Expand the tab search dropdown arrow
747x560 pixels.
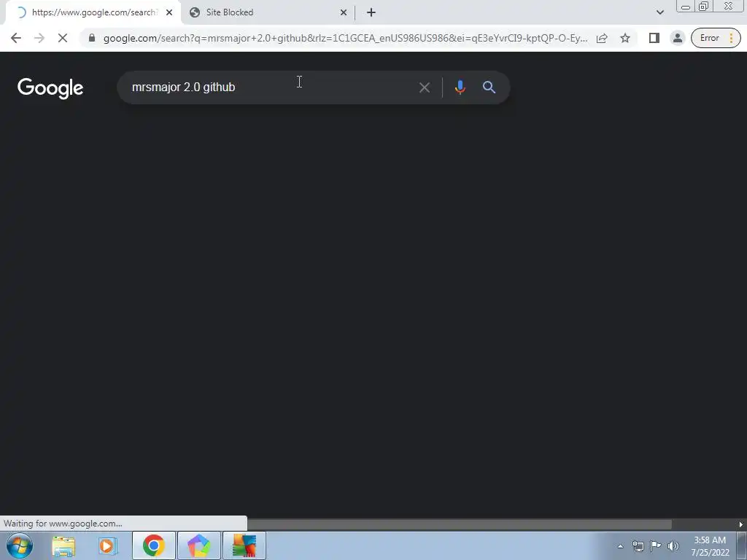click(659, 12)
